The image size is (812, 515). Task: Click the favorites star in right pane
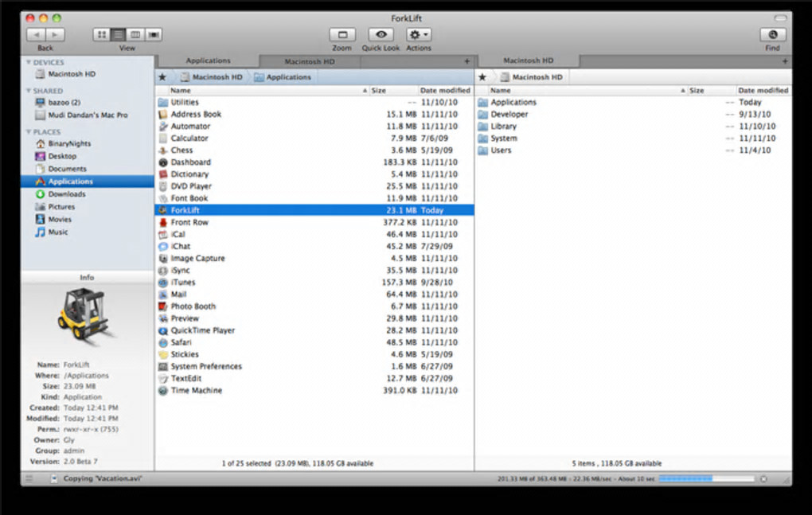pyautogui.click(x=482, y=77)
